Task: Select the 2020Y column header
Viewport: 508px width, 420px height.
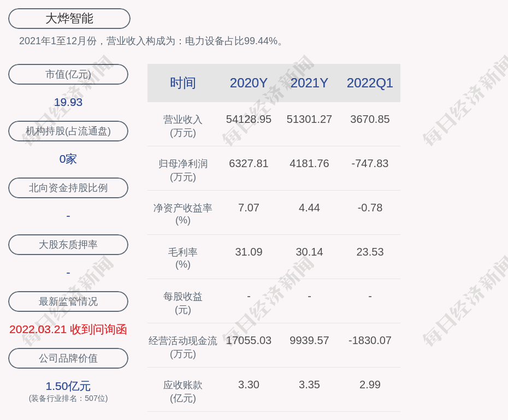Action: click(x=249, y=83)
